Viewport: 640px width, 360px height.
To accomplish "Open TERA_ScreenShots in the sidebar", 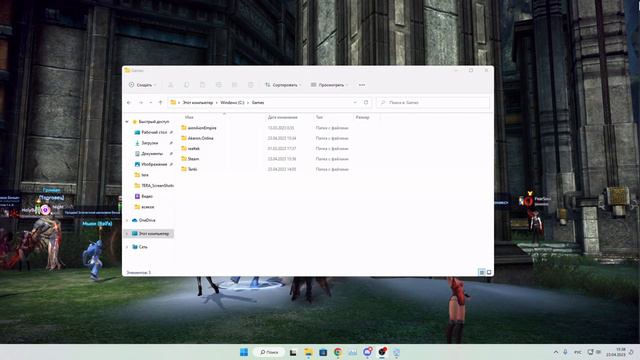I will (157, 185).
